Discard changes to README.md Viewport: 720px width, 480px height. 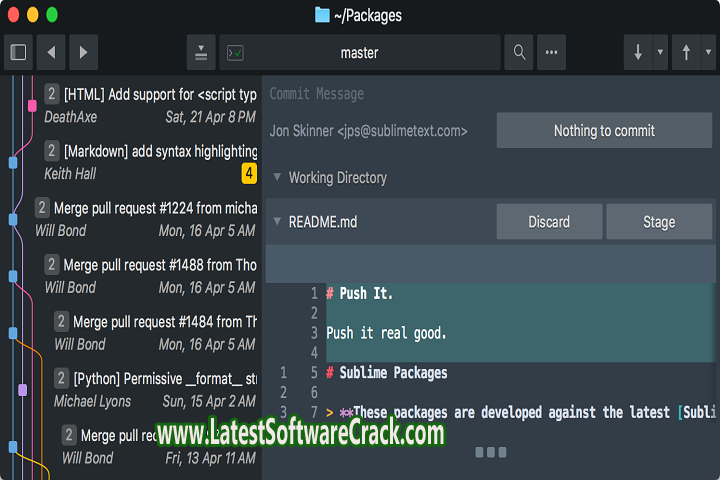click(x=549, y=222)
